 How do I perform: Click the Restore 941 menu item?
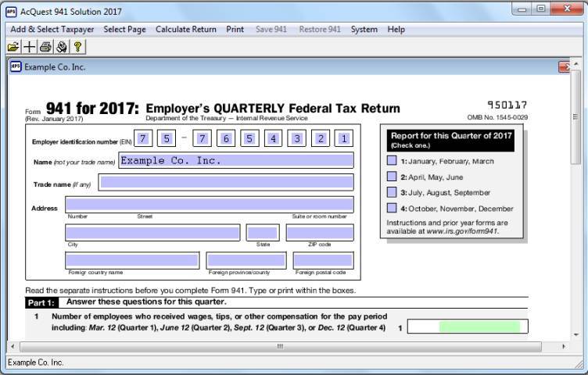[320, 29]
